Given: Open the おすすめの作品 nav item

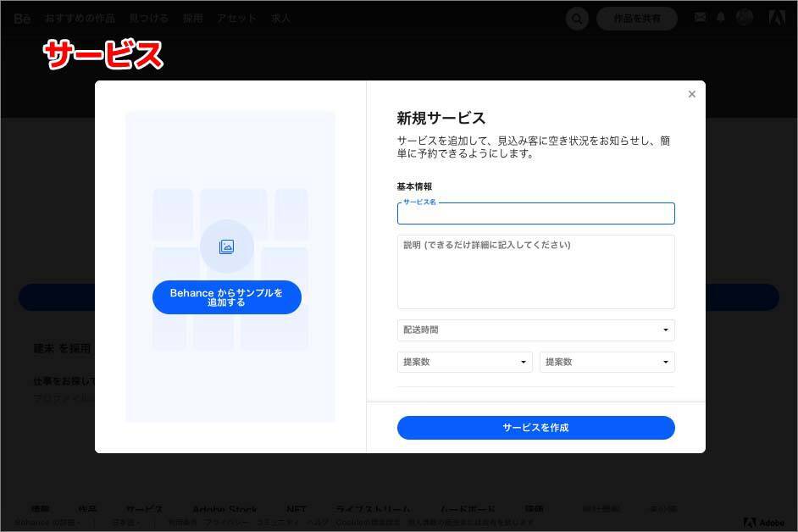Looking at the screenshot, I should (80, 19).
